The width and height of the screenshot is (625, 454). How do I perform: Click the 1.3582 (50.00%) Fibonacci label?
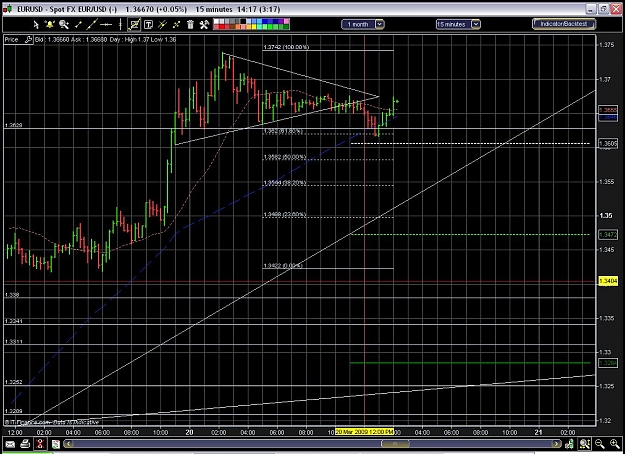[x=285, y=157]
